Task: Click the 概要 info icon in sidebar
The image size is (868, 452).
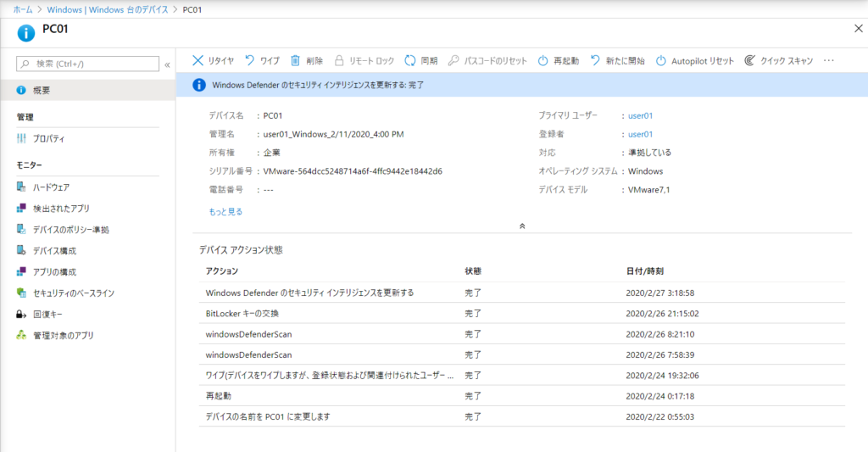Action: tap(21, 90)
